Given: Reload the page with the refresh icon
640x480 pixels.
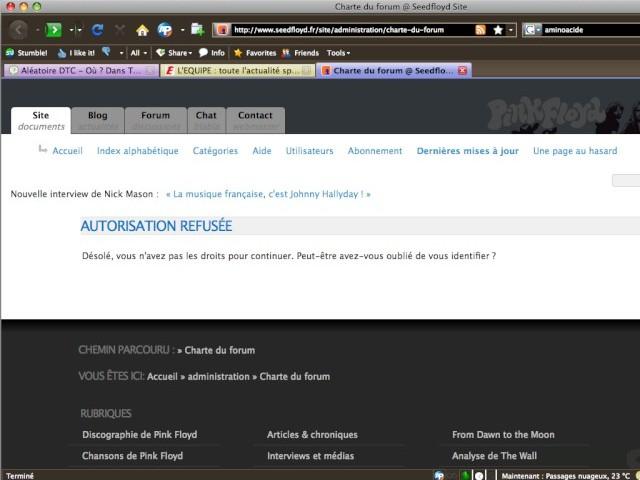Looking at the screenshot, I should [x=97, y=30].
